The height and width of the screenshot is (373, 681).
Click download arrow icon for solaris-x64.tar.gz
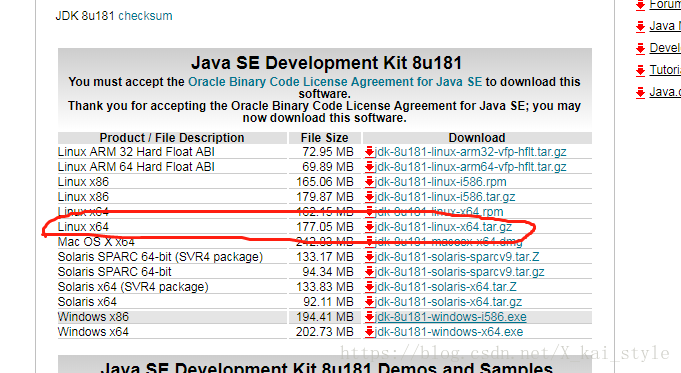(370, 302)
